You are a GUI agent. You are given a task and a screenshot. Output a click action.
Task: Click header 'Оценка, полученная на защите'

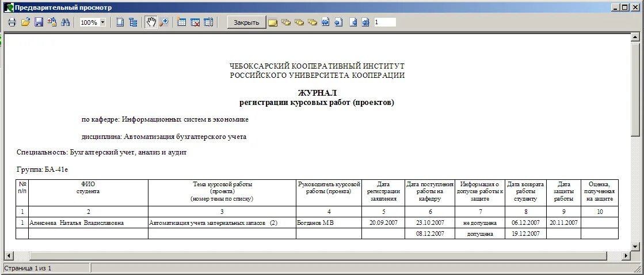point(600,191)
